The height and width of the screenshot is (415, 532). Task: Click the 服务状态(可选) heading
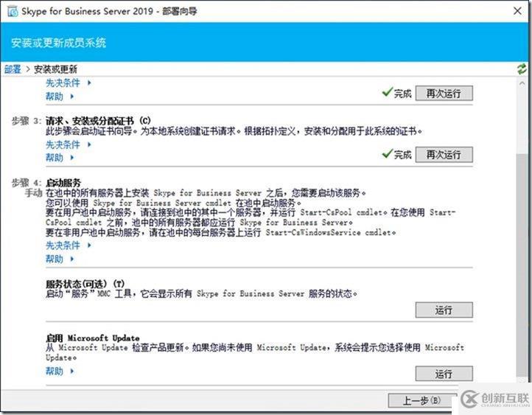85,283
